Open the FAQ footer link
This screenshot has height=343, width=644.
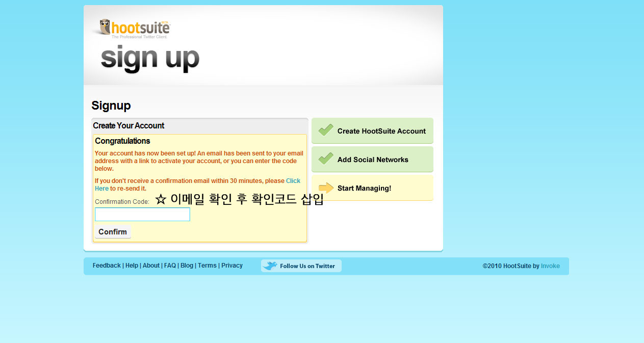pos(170,266)
